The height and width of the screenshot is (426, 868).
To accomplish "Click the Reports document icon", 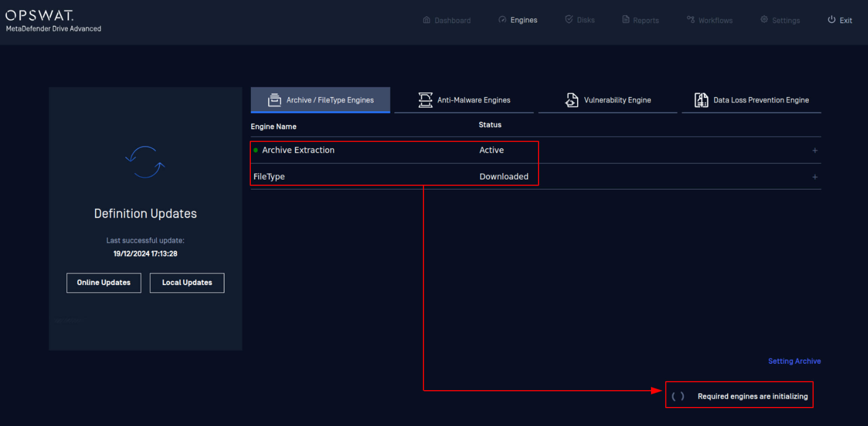I will [x=626, y=20].
